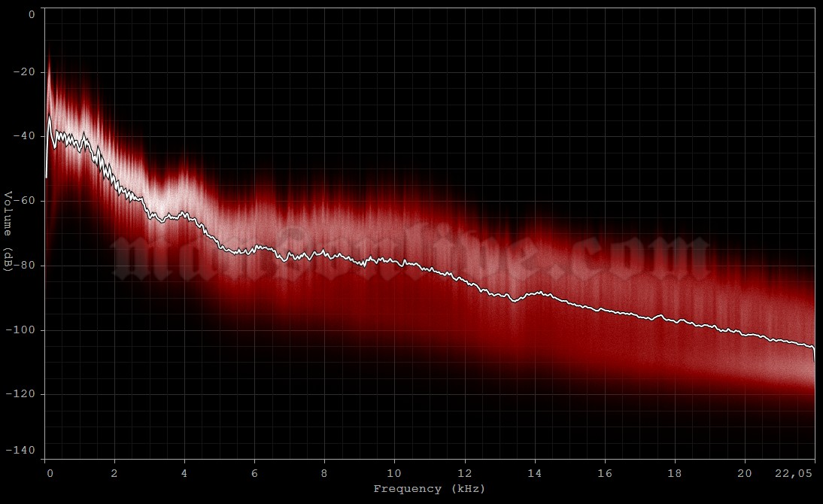Toggle the -60 dB gridline
Viewport: 823px width, 504px height.
click(x=301, y=200)
